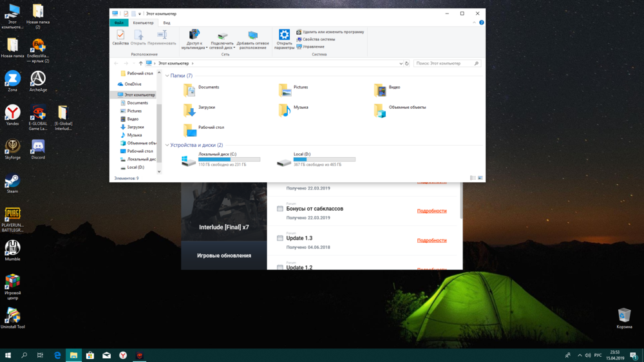Image resolution: width=644 pixels, height=362 pixels.
Task: Switch to the Вид ribbon tab
Action: coord(166,23)
